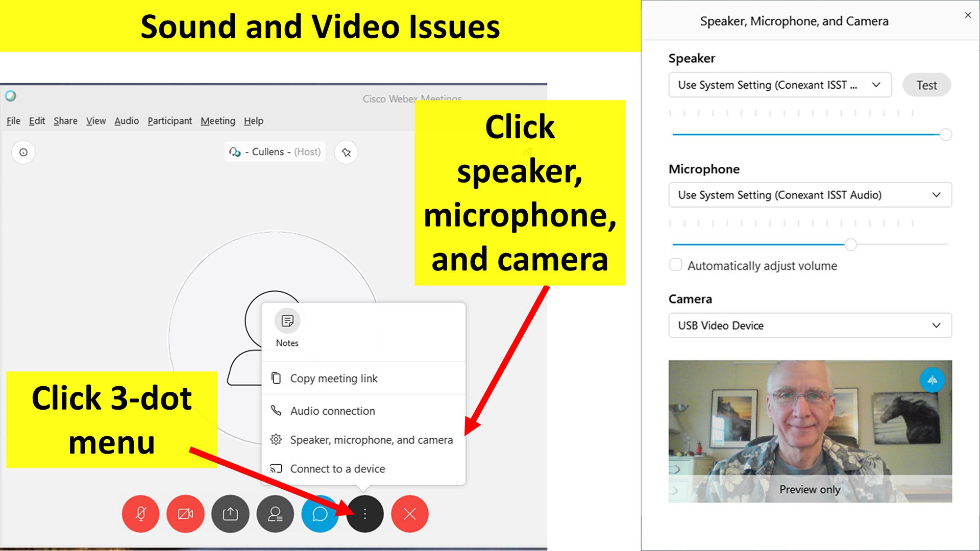Click Copy meeting link option
Image resolution: width=980 pixels, height=551 pixels.
[x=333, y=379]
